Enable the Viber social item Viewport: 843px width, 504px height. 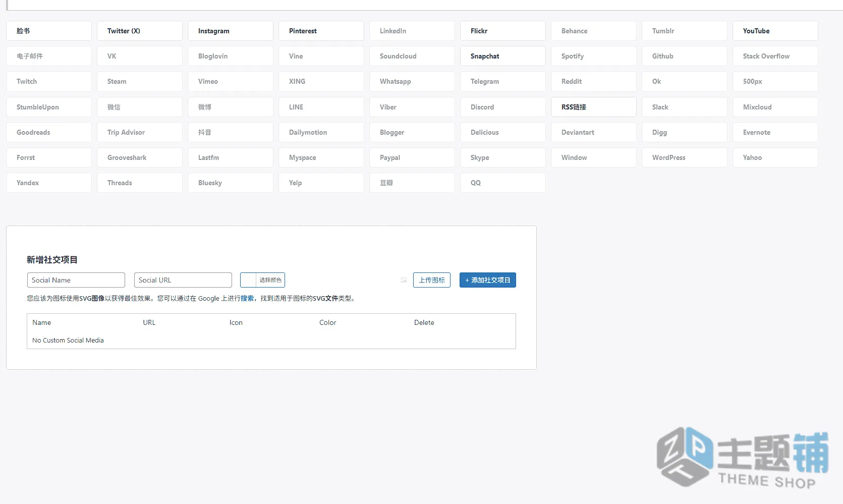[x=412, y=107]
